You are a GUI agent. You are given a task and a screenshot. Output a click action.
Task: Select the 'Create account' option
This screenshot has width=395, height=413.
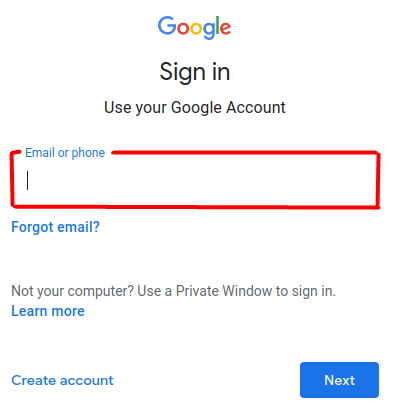(x=62, y=380)
